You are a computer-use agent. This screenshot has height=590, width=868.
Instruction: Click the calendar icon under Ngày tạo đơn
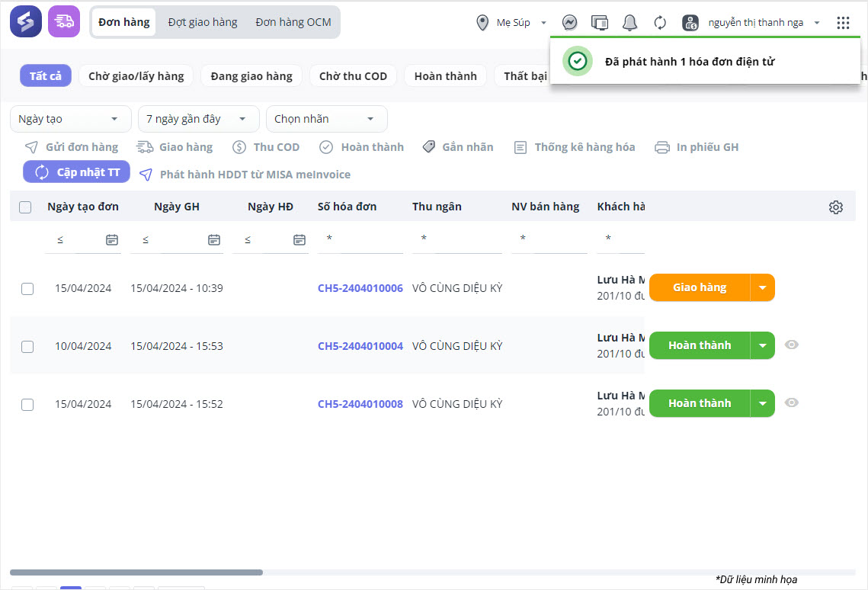coord(112,240)
